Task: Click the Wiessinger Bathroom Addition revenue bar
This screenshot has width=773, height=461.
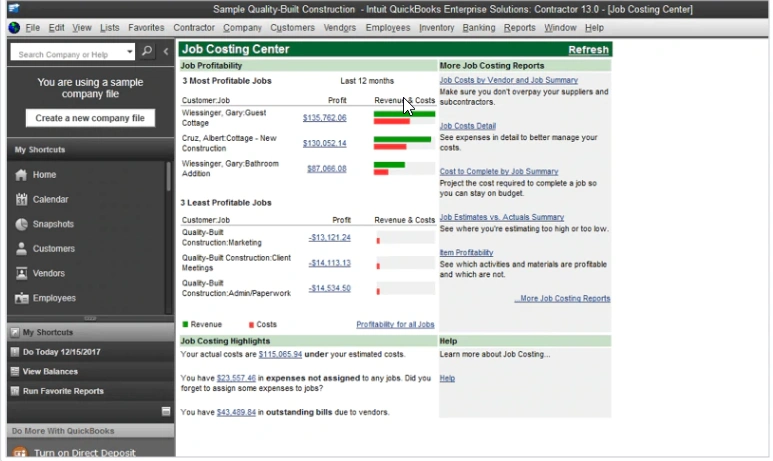Action: (389, 165)
